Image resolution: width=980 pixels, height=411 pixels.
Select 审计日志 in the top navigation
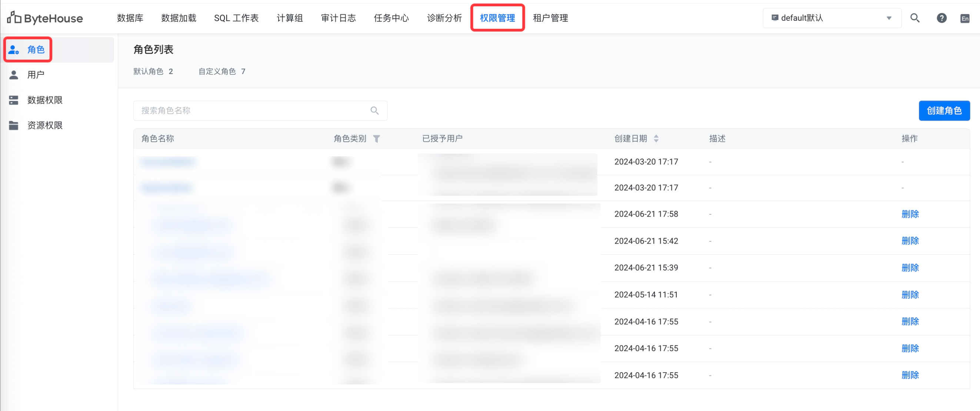[338, 18]
